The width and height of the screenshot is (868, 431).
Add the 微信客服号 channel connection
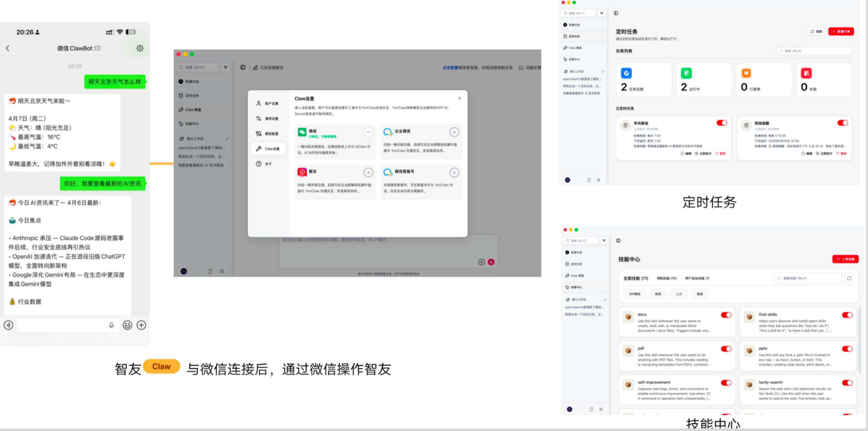[454, 172]
